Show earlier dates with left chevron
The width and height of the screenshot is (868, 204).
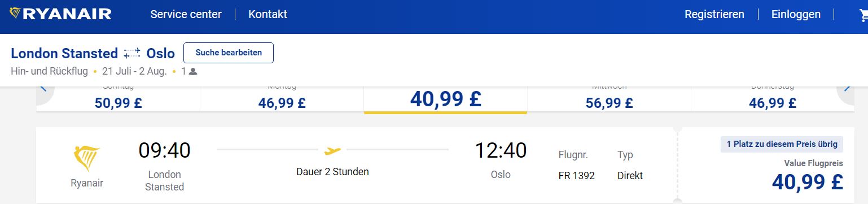click(x=44, y=88)
